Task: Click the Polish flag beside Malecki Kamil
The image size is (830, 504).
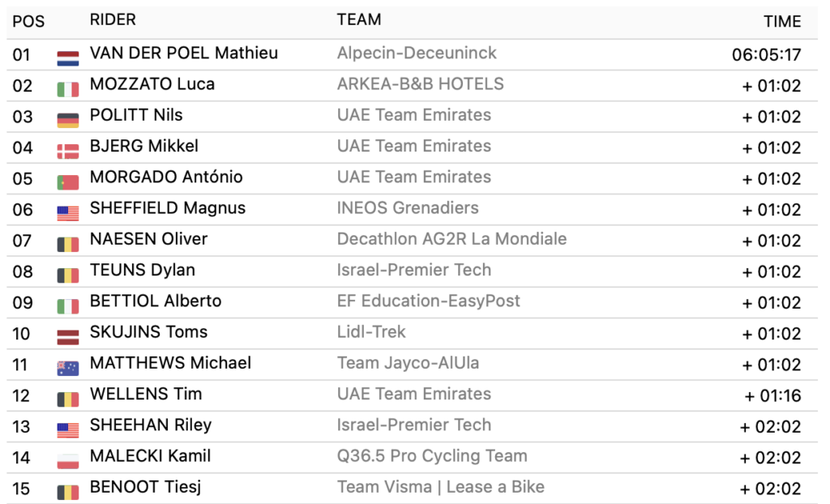Action: click(x=67, y=460)
